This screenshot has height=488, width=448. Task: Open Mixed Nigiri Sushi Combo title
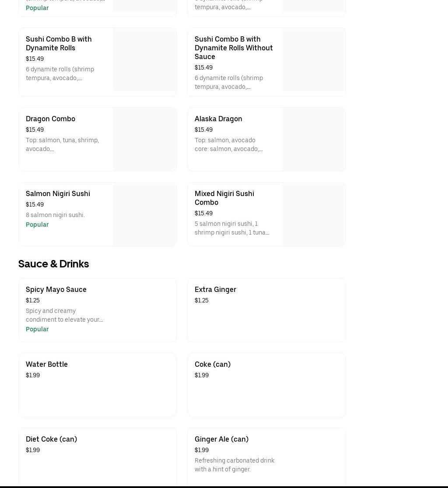point(224,198)
